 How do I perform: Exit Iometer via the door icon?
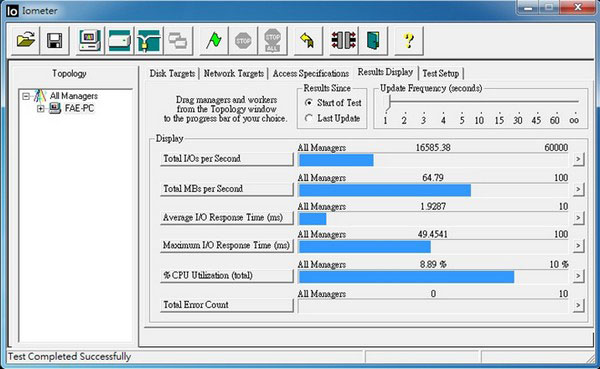(x=373, y=40)
